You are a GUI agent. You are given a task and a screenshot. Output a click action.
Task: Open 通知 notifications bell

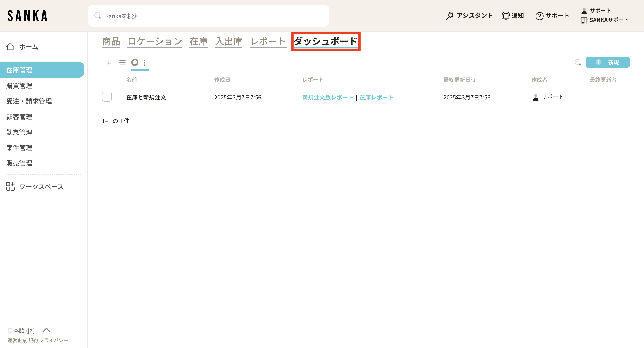point(506,16)
